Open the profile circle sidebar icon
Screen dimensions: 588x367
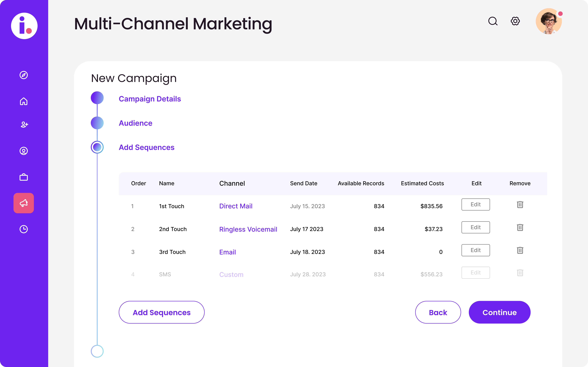24,151
